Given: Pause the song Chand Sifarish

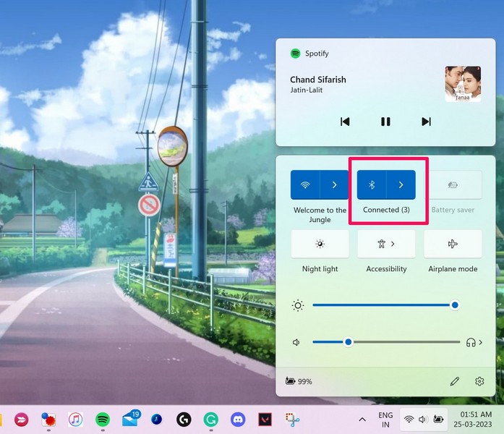Looking at the screenshot, I should pyautogui.click(x=385, y=122).
